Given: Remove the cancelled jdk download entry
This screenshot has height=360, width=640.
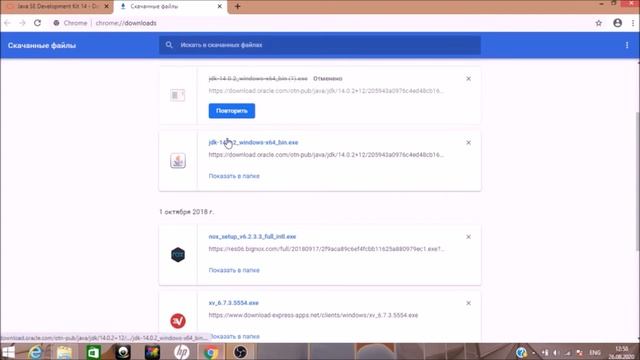Looking at the screenshot, I should tap(469, 79).
